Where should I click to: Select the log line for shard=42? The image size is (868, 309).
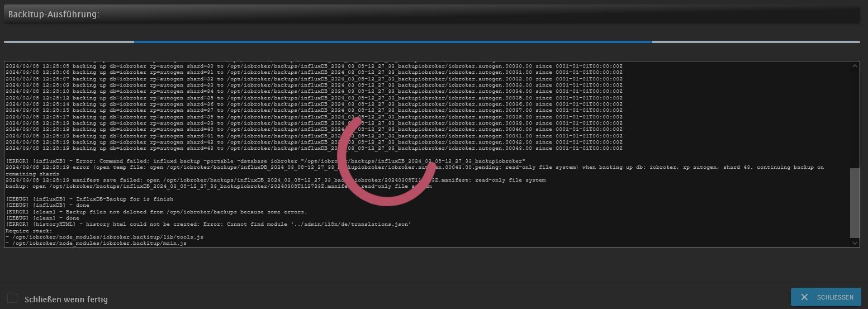click(x=314, y=142)
